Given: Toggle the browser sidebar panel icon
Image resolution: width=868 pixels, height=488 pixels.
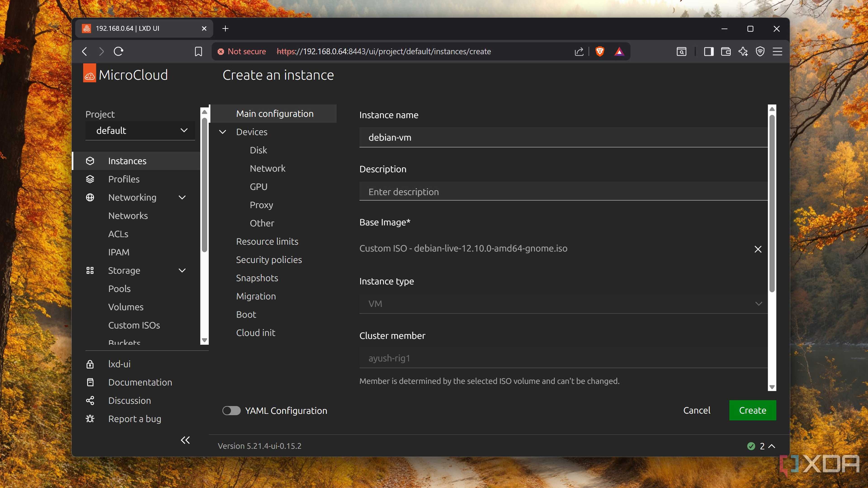Looking at the screenshot, I should [709, 52].
